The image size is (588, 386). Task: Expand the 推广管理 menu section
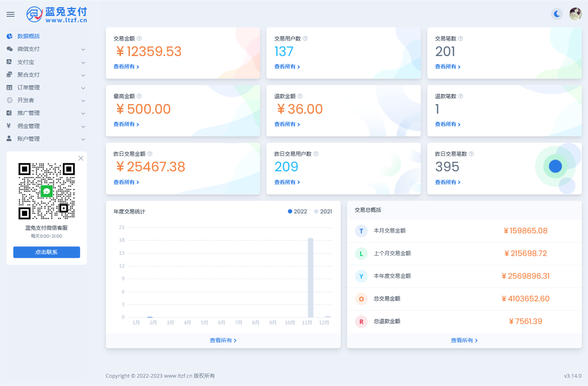coord(83,113)
